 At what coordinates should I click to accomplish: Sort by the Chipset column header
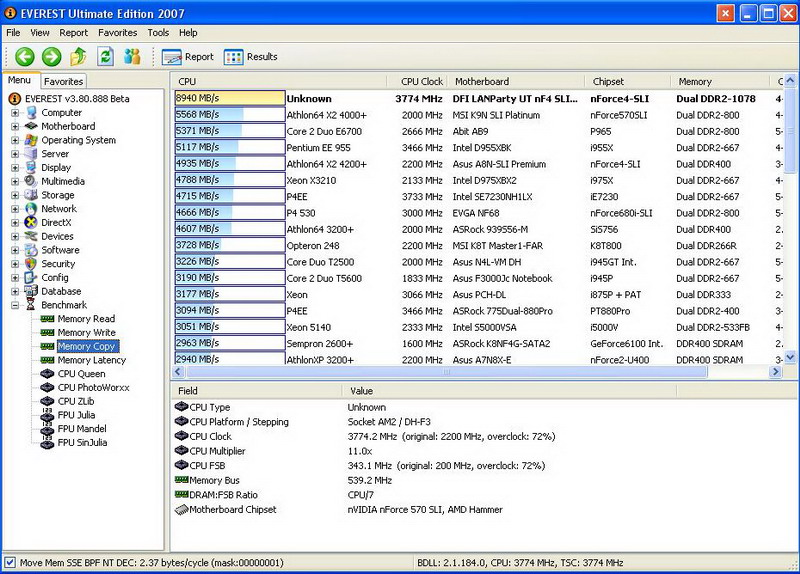click(628, 82)
